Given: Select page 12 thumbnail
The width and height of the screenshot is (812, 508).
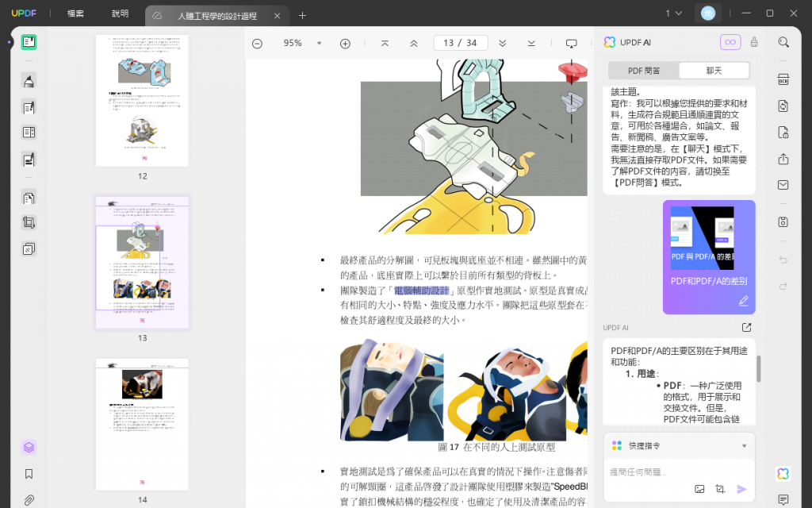Looking at the screenshot, I should [x=142, y=101].
